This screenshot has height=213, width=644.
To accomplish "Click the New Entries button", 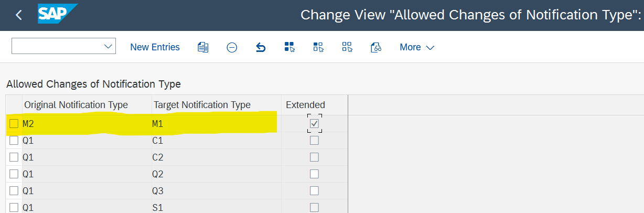I will point(155,47).
